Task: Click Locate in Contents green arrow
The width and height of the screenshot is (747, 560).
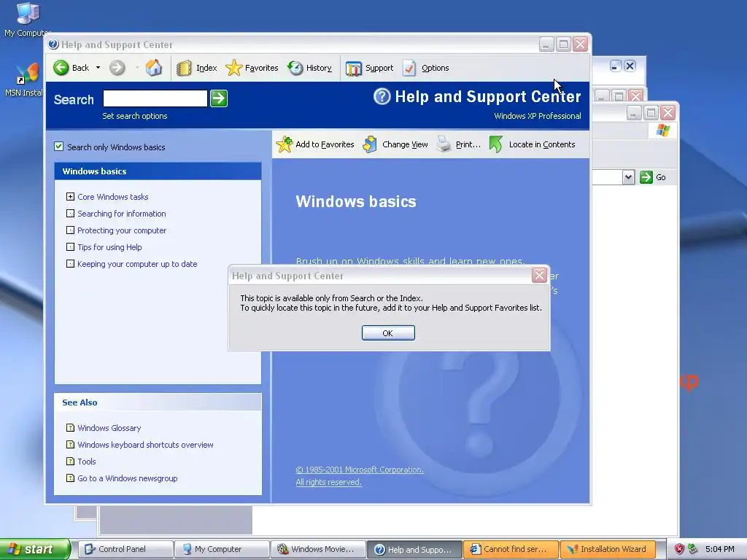Action: click(496, 144)
